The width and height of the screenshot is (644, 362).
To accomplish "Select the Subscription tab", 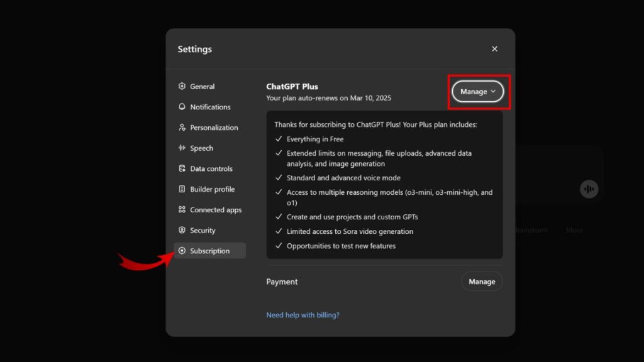I will [210, 250].
